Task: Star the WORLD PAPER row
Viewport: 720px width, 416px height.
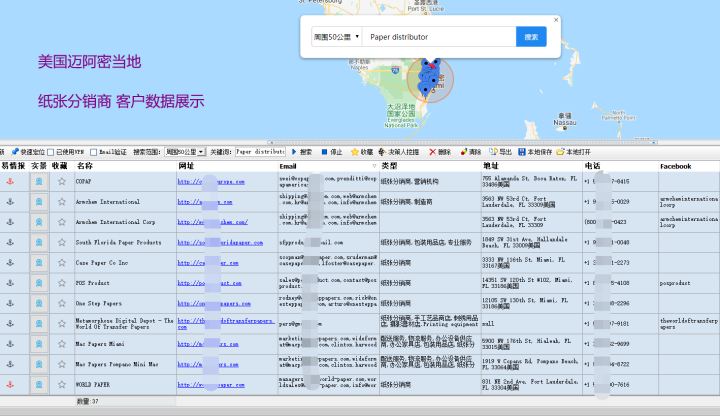Action: (x=62, y=384)
